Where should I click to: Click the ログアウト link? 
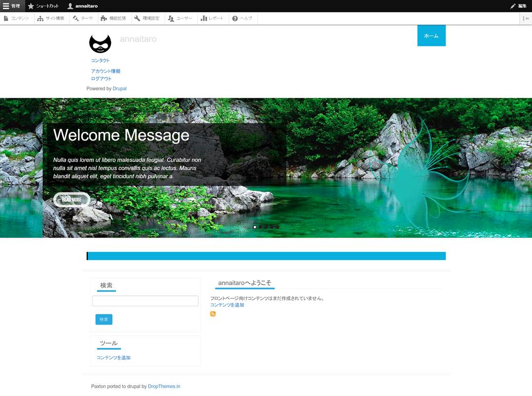coord(101,78)
